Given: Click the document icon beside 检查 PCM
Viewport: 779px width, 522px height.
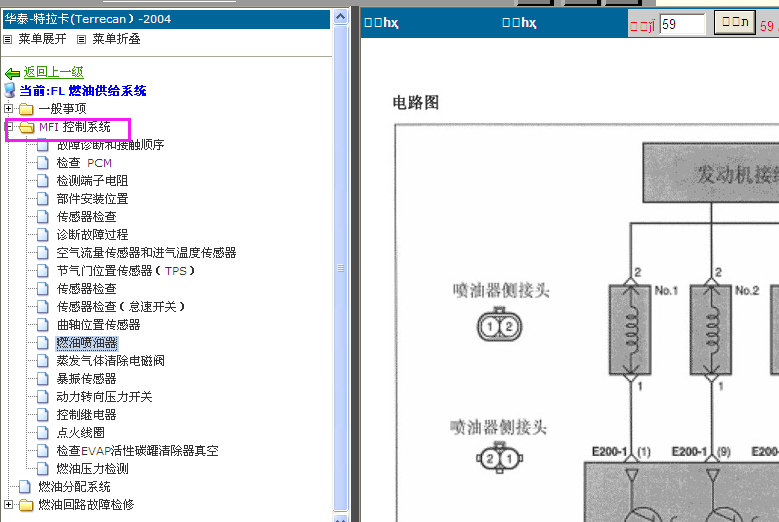Looking at the screenshot, I should (43, 162).
